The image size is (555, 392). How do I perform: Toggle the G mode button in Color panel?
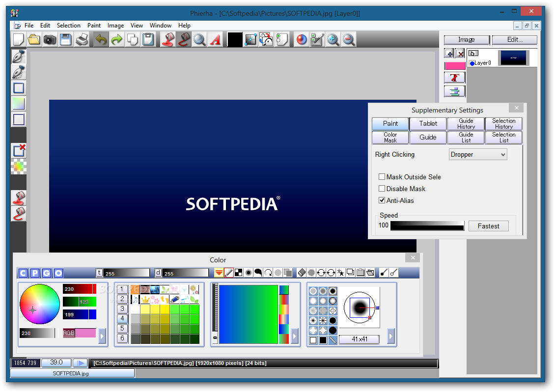[47, 273]
